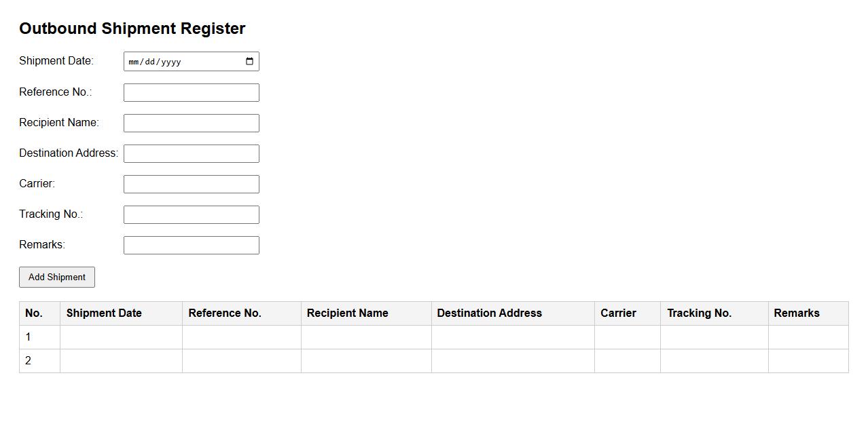Viewport: 868px width, 441px height.
Task: Click the Reference No. column header
Action: 225,313
